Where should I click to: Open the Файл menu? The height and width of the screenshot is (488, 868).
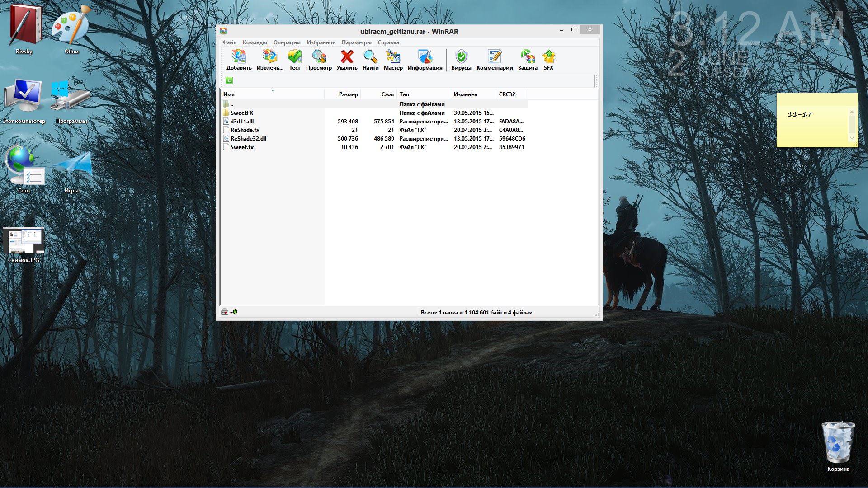(229, 42)
